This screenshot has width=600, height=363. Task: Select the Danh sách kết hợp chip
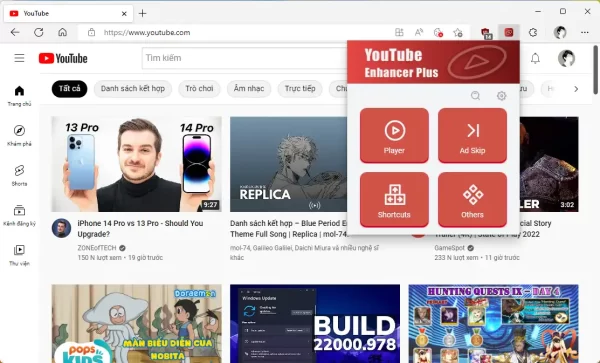[x=133, y=89]
